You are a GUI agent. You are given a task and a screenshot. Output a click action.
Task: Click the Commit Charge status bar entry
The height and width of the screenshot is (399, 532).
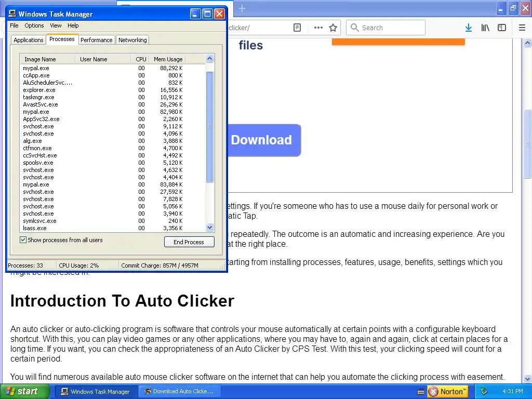[x=159, y=265]
